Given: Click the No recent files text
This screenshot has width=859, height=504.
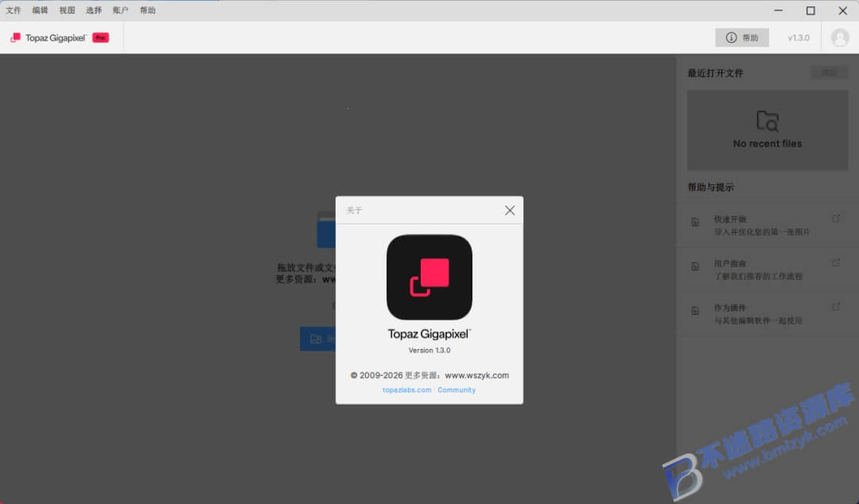Looking at the screenshot, I should [x=768, y=144].
